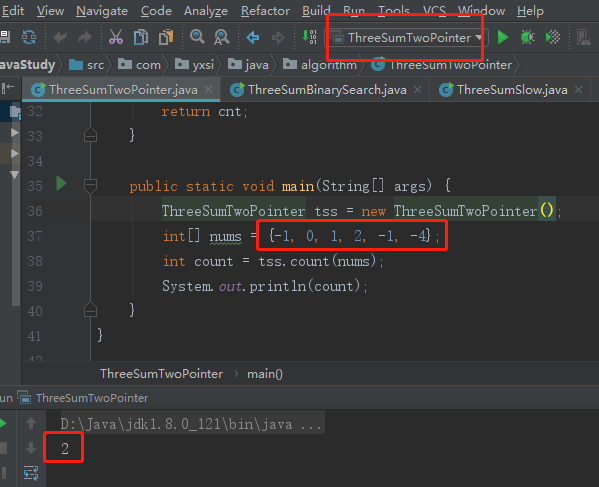Close the ThreeSumTwoPointer.java tab
This screenshot has height=487, width=599.
pyautogui.click(x=209, y=90)
